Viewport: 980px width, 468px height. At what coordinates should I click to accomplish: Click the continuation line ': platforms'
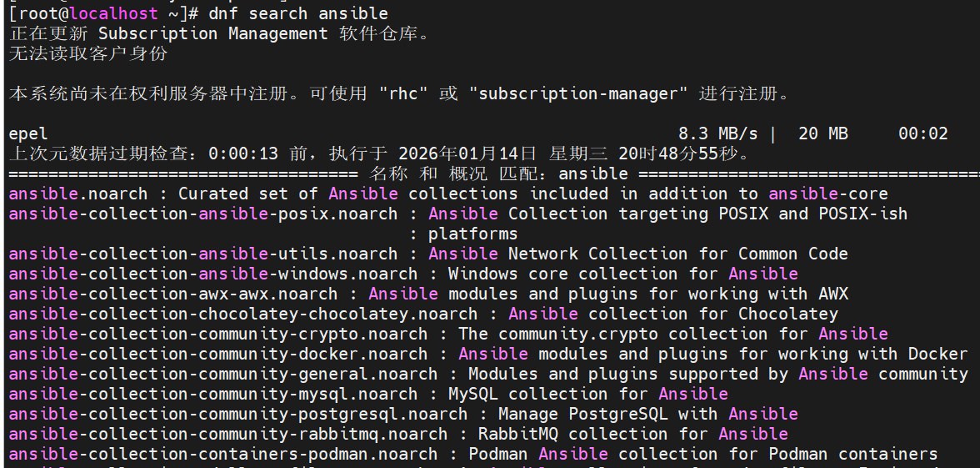(x=463, y=234)
